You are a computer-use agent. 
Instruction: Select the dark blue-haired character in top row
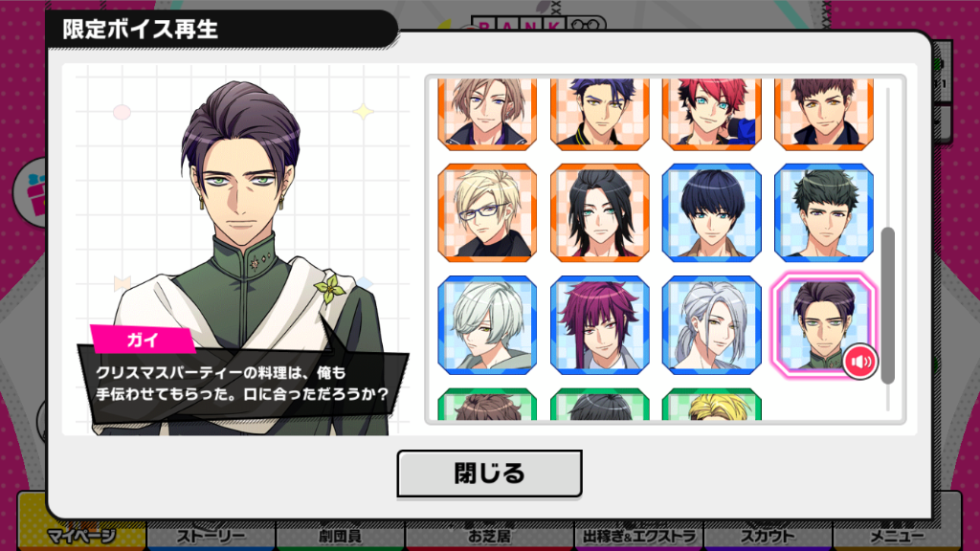599,115
